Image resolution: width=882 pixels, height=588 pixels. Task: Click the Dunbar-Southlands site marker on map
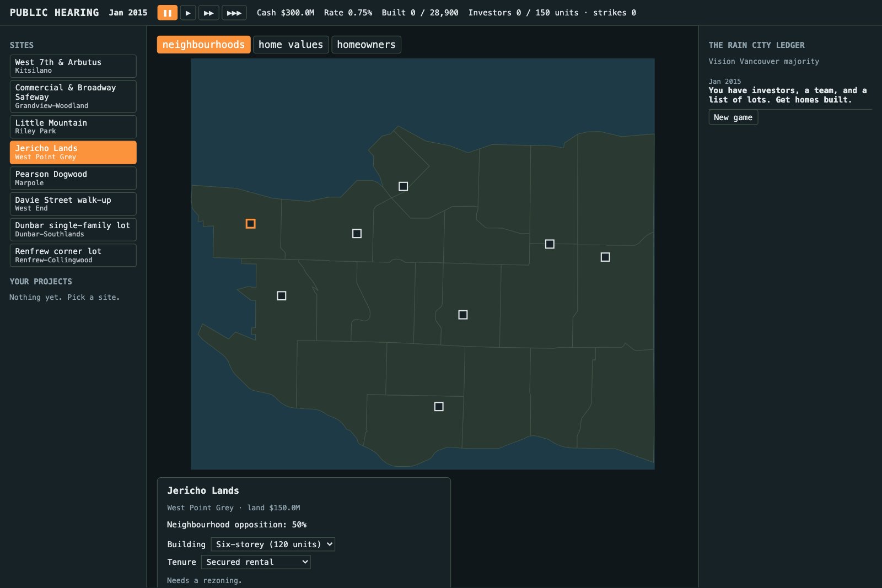tap(282, 296)
